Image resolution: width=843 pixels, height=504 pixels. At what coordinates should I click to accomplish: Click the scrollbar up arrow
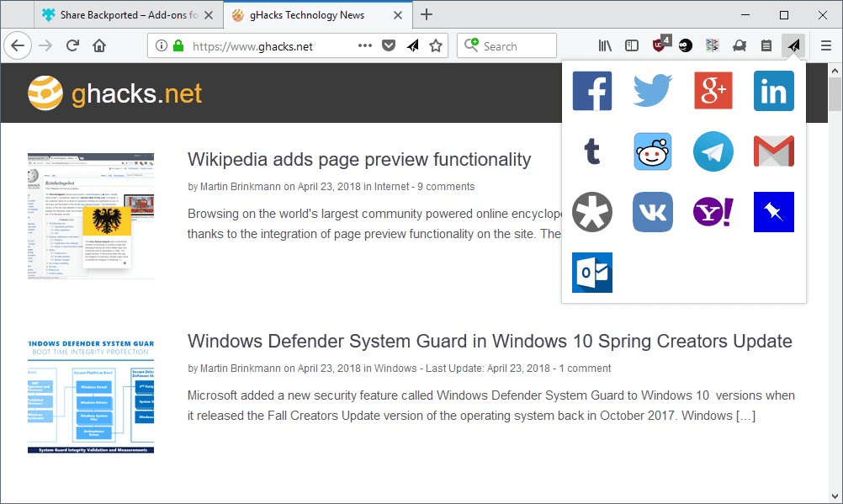(x=835, y=71)
